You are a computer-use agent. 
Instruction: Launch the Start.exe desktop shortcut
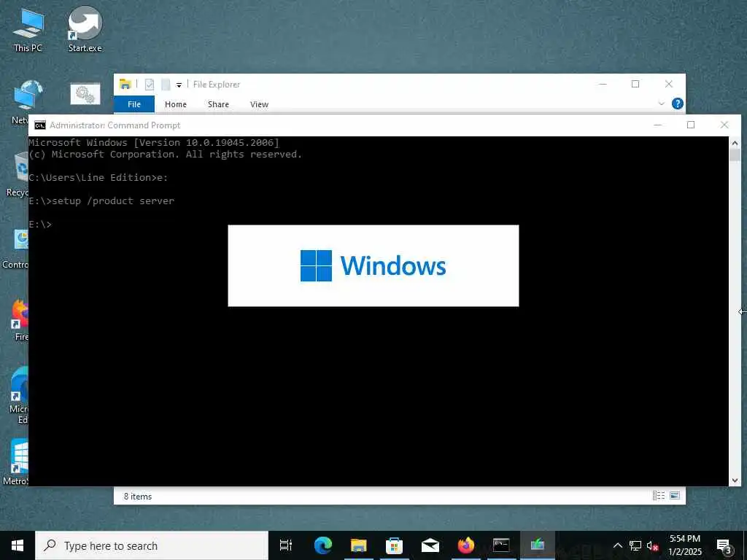point(85,29)
